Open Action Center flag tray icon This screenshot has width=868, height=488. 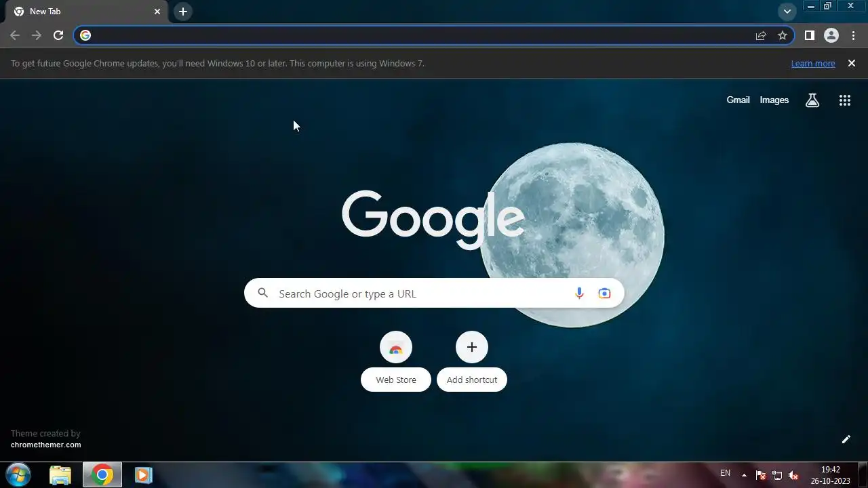(x=761, y=475)
